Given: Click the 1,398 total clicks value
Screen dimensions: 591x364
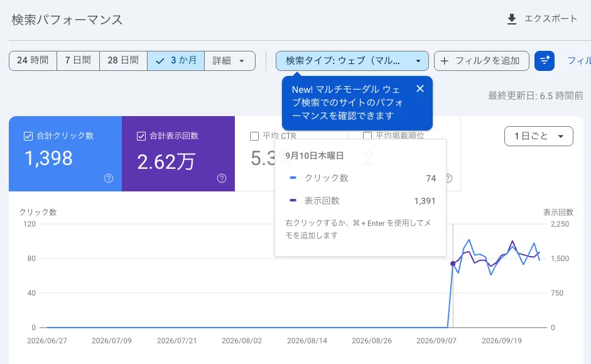Looking at the screenshot, I should click(x=48, y=158).
